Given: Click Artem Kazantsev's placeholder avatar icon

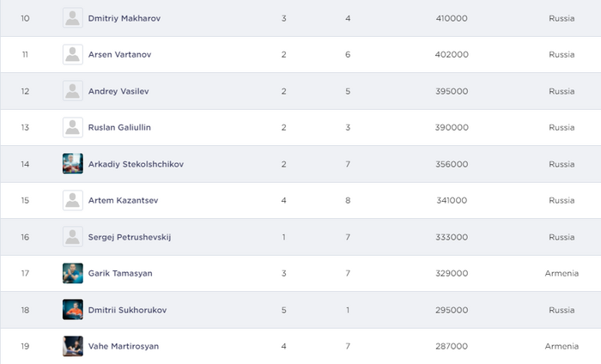Looking at the screenshot, I should (x=73, y=200).
